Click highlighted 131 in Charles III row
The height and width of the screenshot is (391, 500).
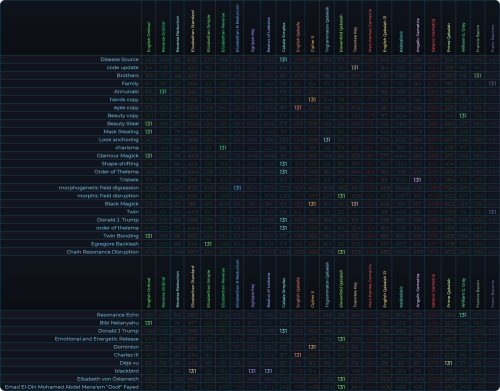(298, 355)
